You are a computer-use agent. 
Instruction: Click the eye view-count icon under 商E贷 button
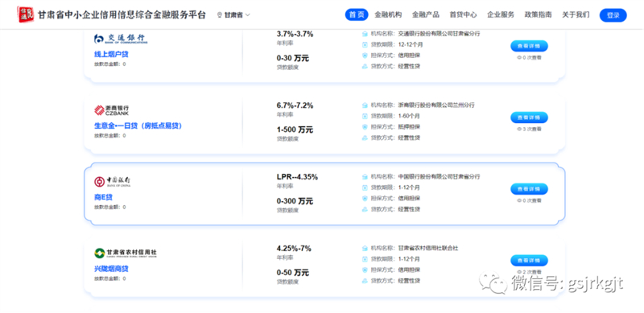click(518, 200)
